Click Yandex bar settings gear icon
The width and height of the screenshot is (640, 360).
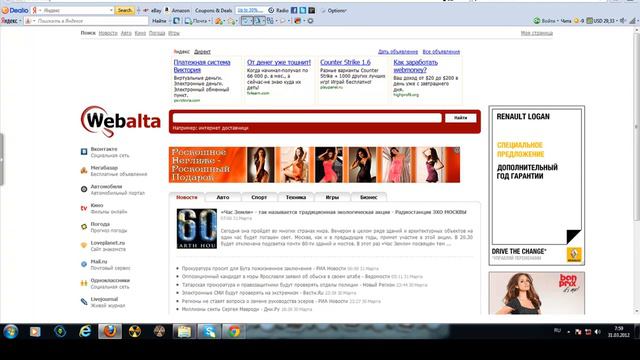(x=310, y=20)
